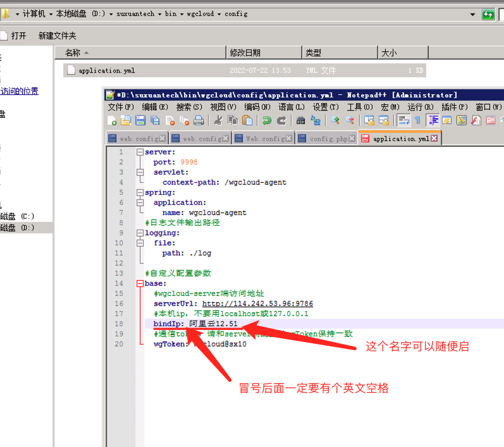Click the Zoom in toolbar icon
504x447 pixels.
click(x=335, y=120)
